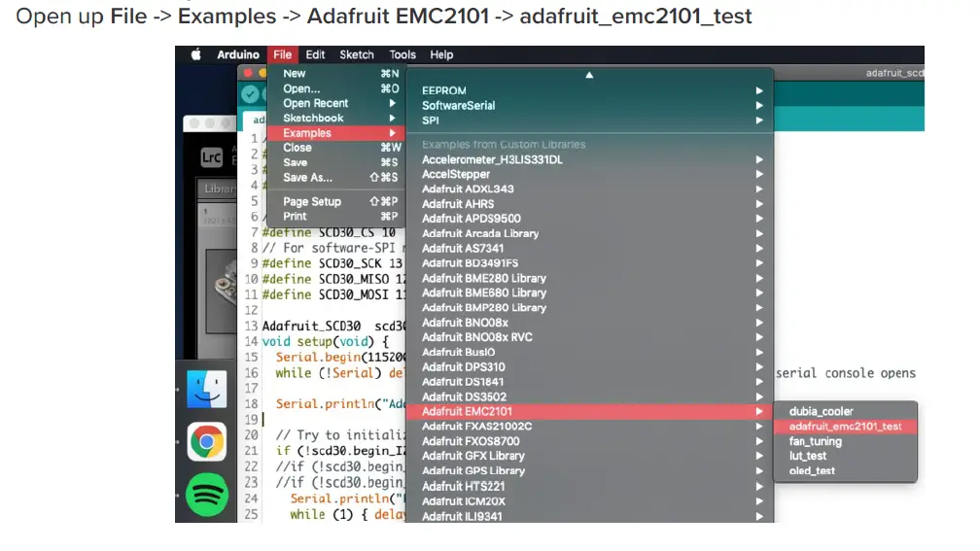Click the 'Adafruit_SCD30' declaration line
This screenshot has height=551, width=980.
(333, 327)
